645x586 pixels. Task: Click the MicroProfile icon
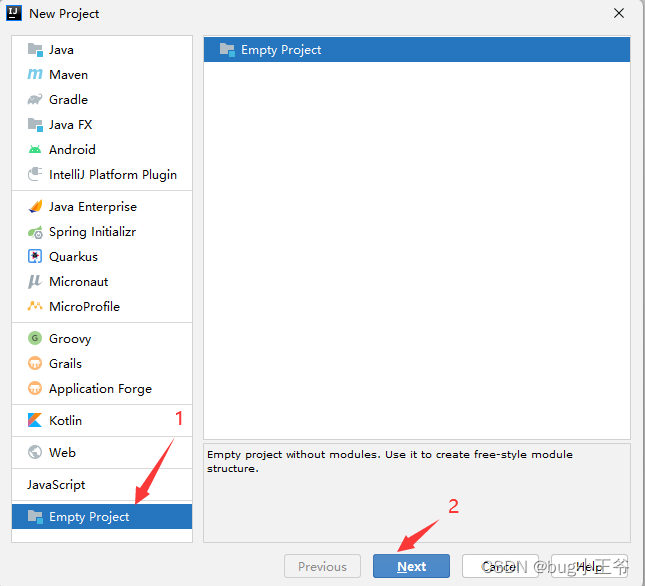pos(35,306)
